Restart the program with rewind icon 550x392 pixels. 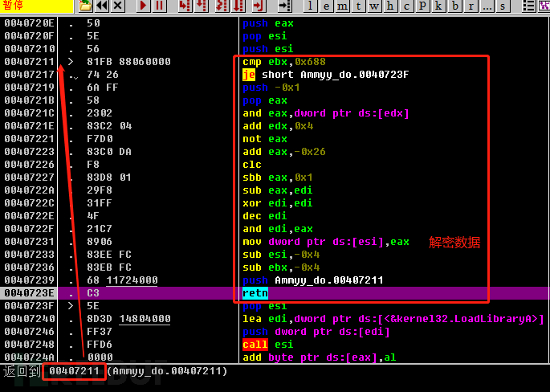pyautogui.click(x=103, y=6)
